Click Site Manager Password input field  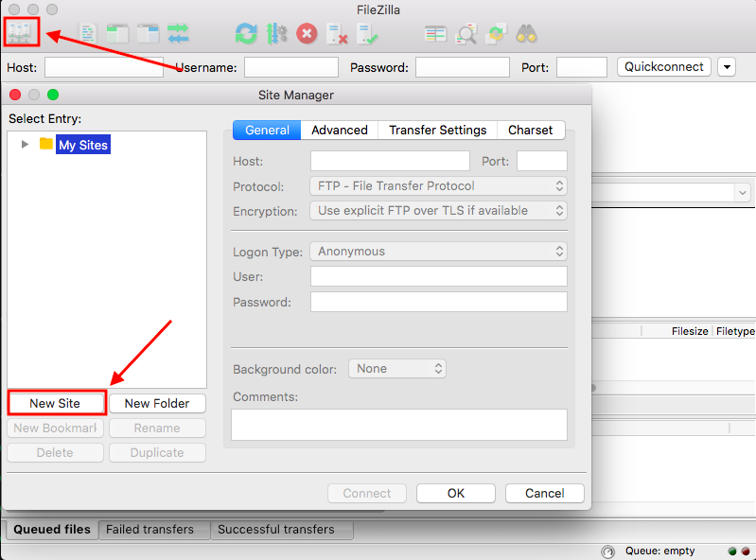click(439, 302)
